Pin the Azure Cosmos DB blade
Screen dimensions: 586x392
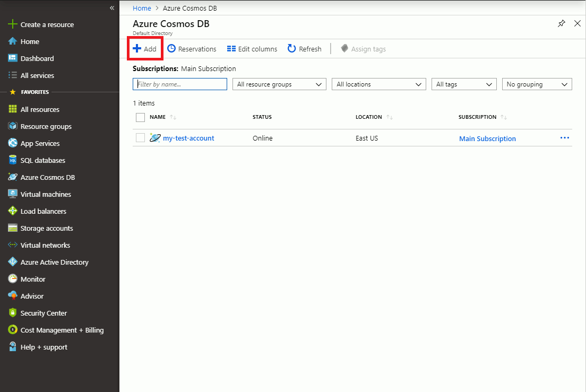coord(562,24)
